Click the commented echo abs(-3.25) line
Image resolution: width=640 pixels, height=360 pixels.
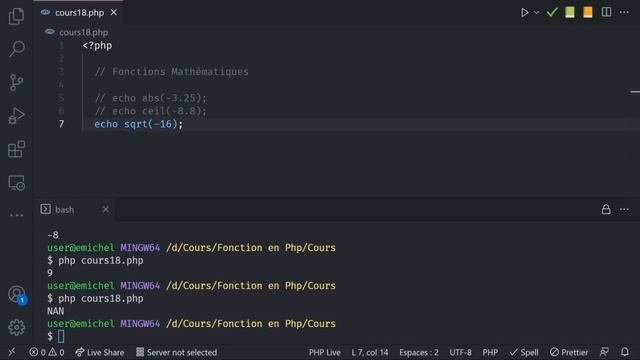(x=151, y=98)
